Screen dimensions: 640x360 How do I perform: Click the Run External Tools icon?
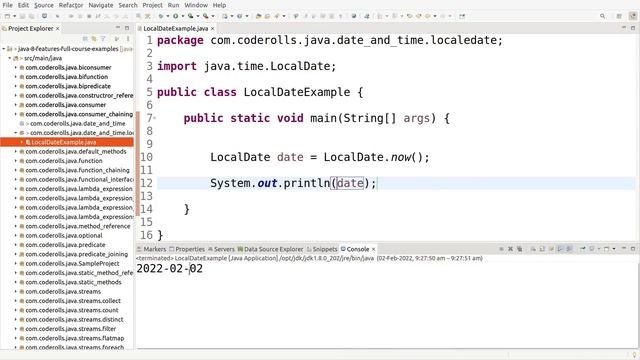point(206,16)
